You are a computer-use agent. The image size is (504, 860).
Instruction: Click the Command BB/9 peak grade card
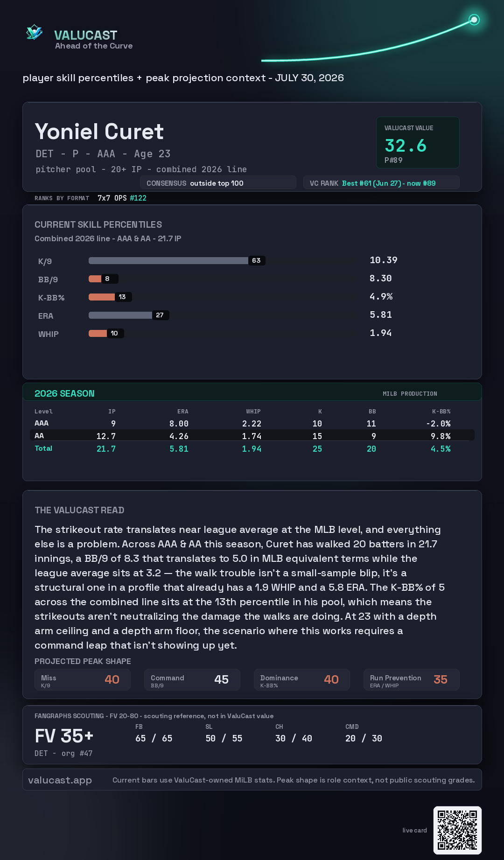[192, 680]
